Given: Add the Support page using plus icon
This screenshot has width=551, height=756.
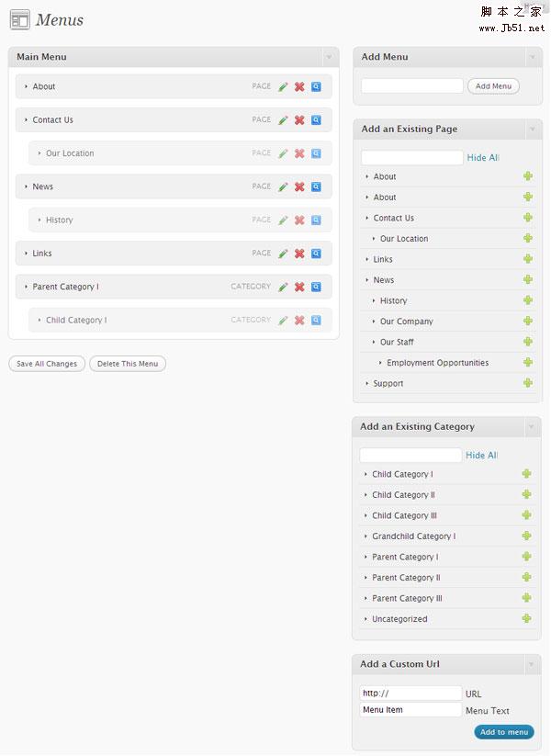Looking at the screenshot, I should pyautogui.click(x=528, y=383).
